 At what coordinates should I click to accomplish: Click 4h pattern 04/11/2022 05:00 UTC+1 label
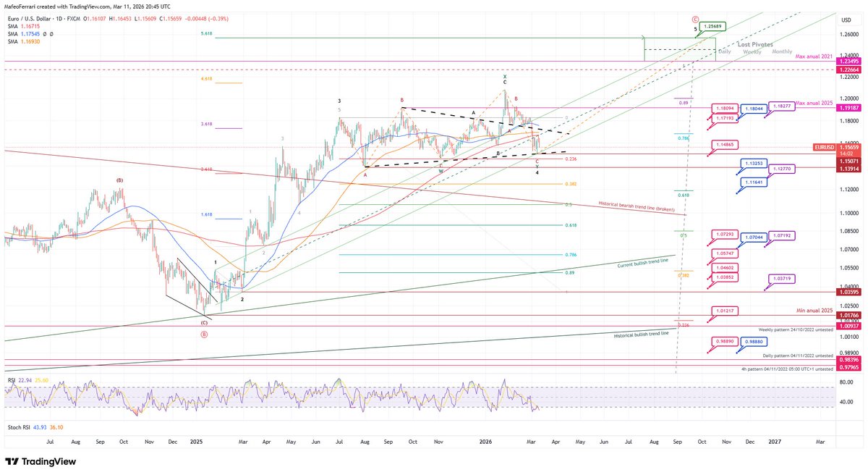[x=787, y=369]
